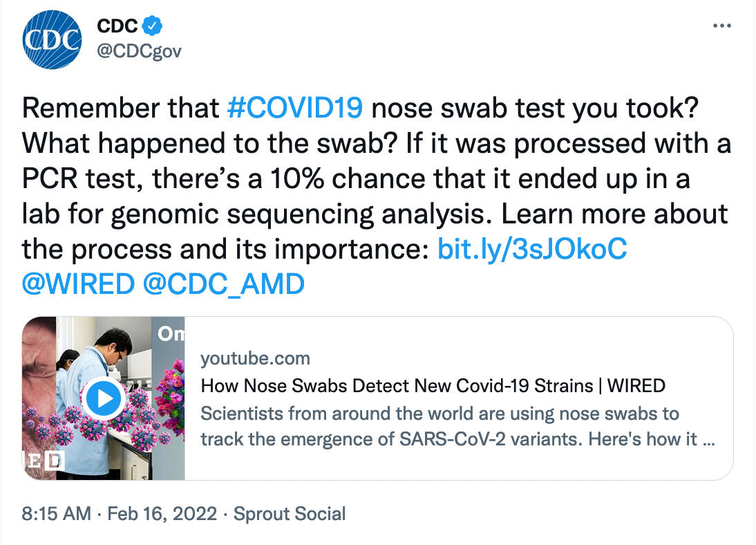Click the blue verified badge

click(152, 26)
